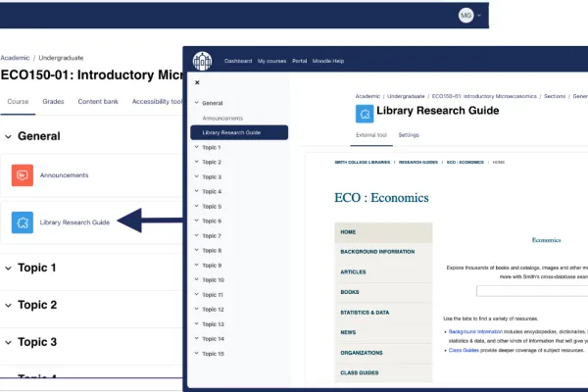This screenshot has height=392, width=588.
Task: Expand Topic 6 in course index drawer
Action: point(197,220)
